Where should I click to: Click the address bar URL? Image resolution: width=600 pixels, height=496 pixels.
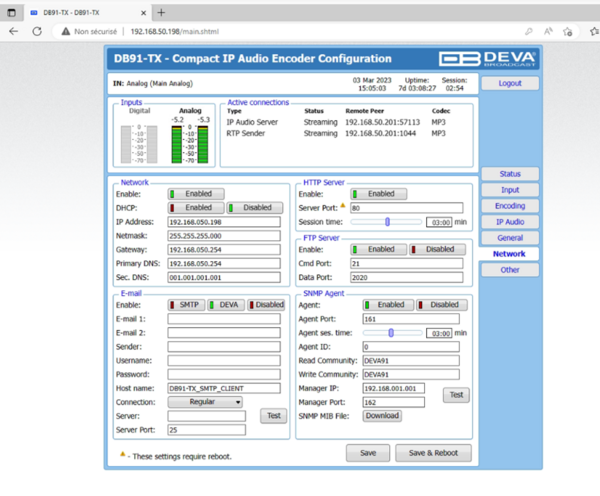174,31
